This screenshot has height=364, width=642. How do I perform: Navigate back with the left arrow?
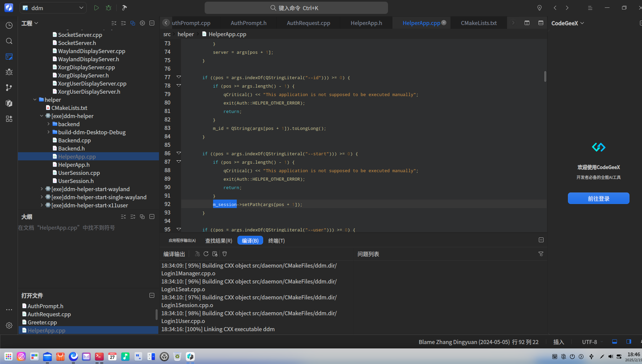point(555,8)
